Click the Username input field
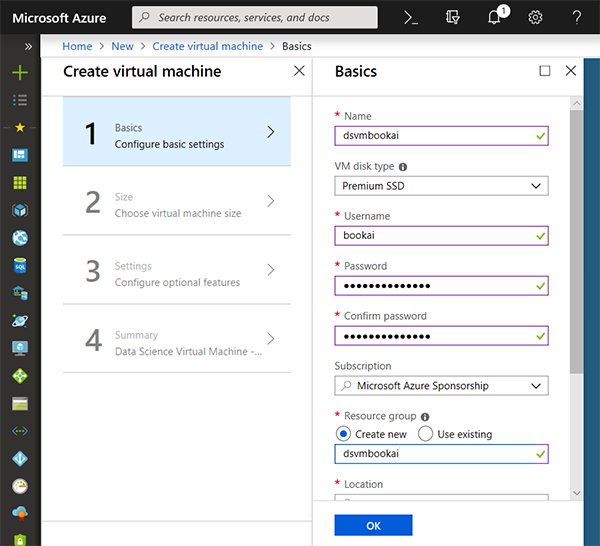 (441, 236)
